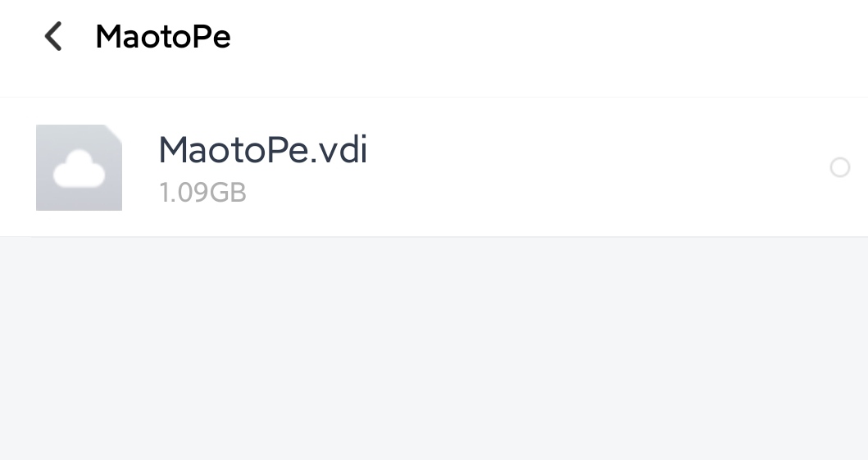Tap the white cloud symbol in file thumbnail
This screenshot has width=868, height=460.
point(80,169)
